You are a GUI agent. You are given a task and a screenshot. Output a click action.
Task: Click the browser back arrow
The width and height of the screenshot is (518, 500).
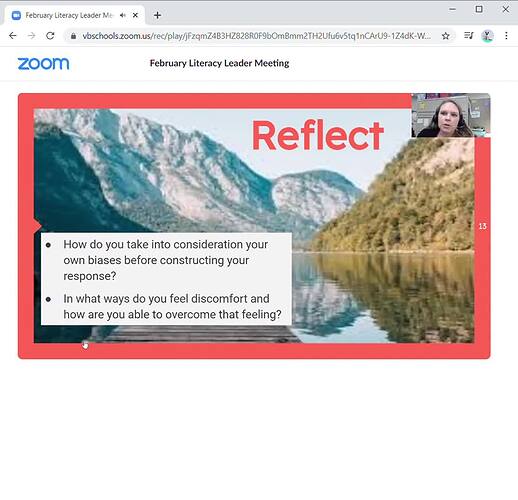(x=13, y=36)
